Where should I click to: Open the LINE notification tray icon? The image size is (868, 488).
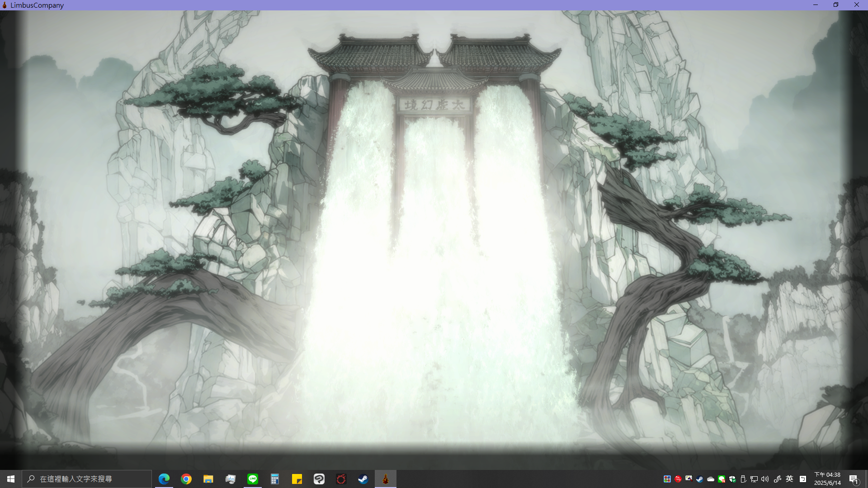point(722,479)
